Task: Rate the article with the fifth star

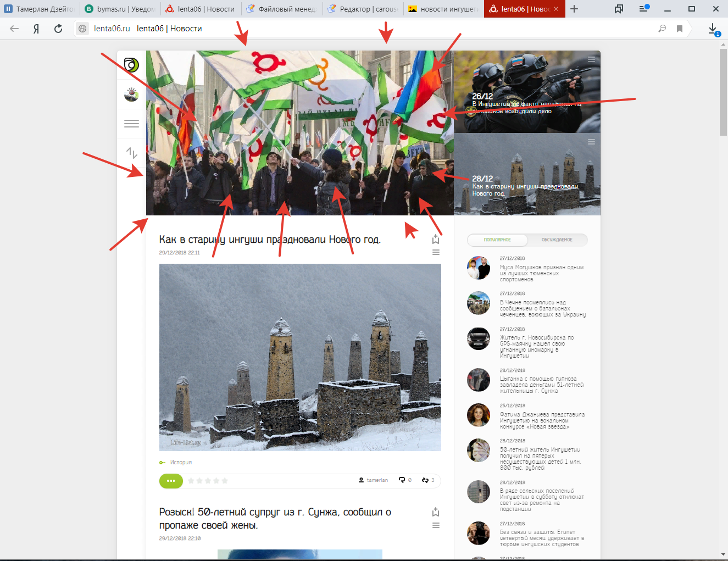Action: [225, 481]
